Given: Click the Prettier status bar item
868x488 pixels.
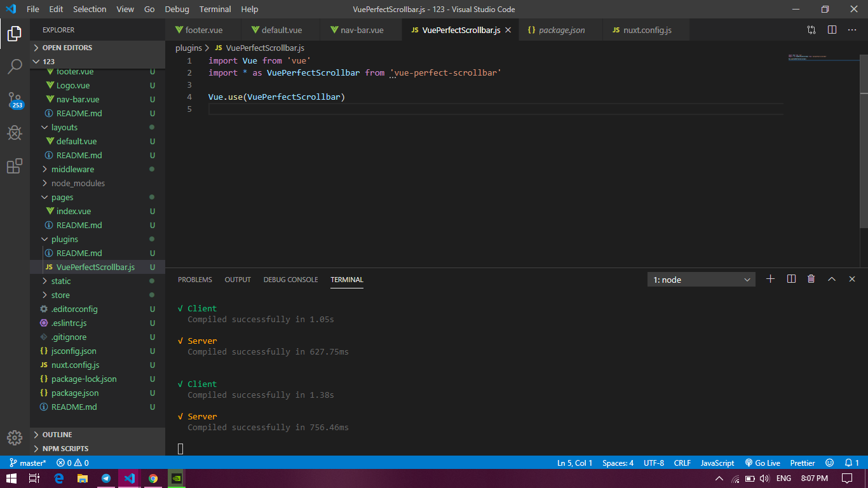Looking at the screenshot, I should tap(803, 463).
